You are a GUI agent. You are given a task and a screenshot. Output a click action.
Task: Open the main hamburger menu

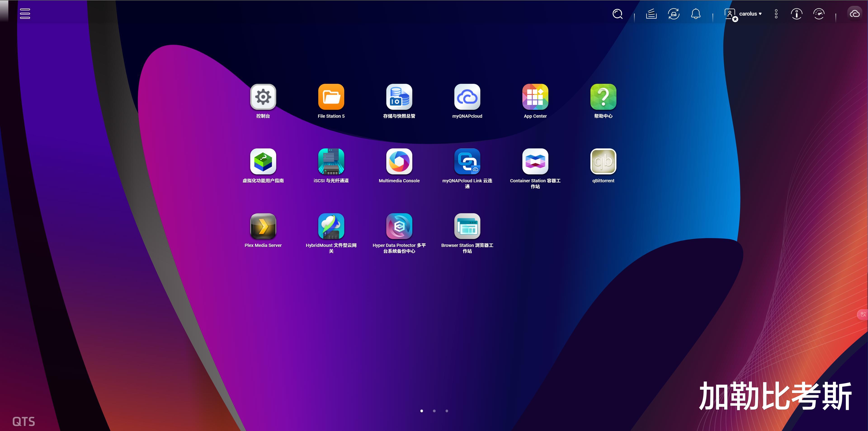[25, 14]
